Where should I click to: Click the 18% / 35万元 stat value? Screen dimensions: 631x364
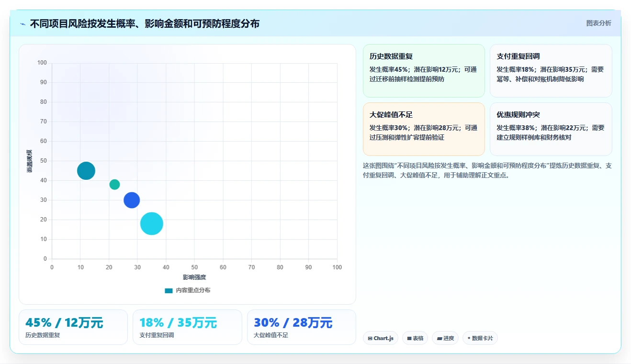[x=178, y=323]
